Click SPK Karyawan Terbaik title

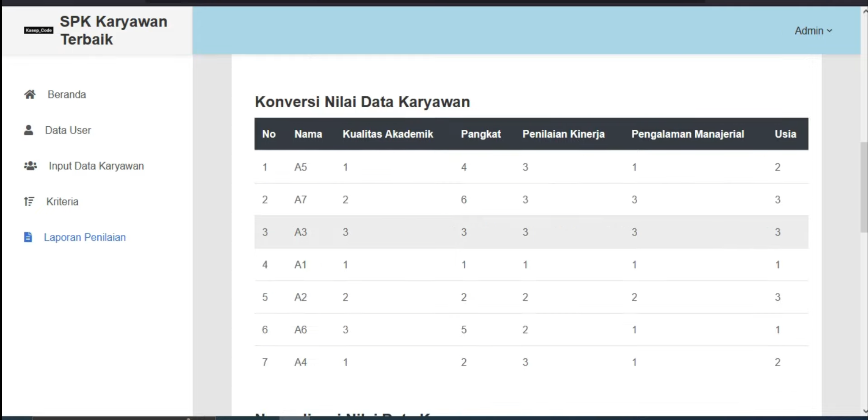[114, 30]
